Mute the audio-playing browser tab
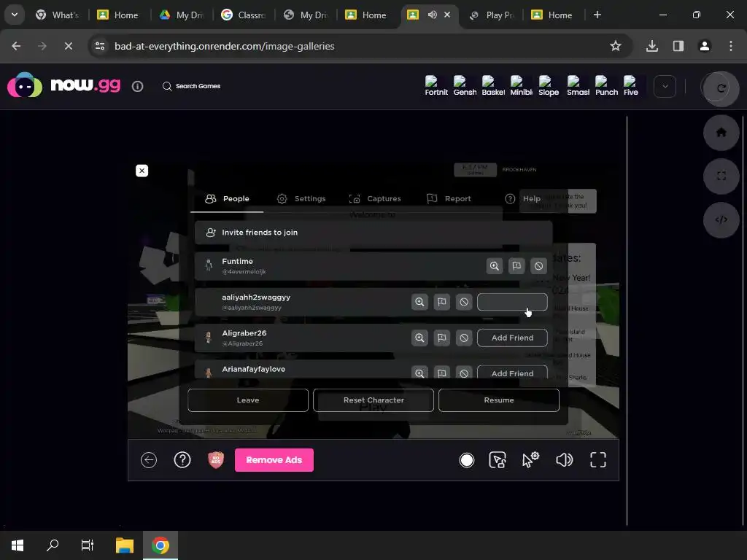The width and height of the screenshot is (747, 560). coord(432,15)
